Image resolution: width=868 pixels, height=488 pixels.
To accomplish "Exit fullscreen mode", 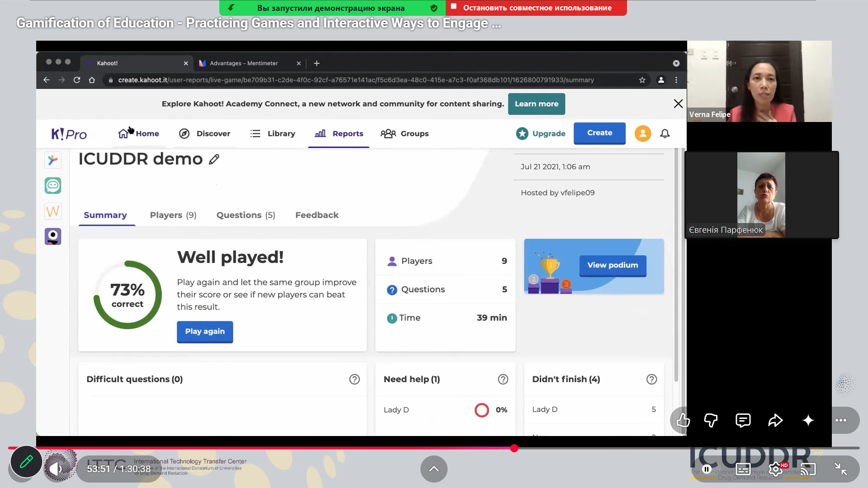I will point(841,469).
